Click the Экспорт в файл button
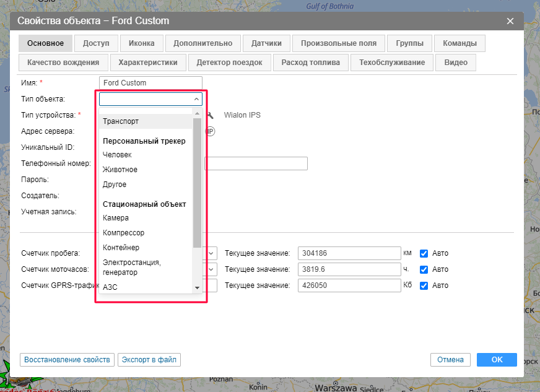Viewport: 540px width, 392px height. 149,360
